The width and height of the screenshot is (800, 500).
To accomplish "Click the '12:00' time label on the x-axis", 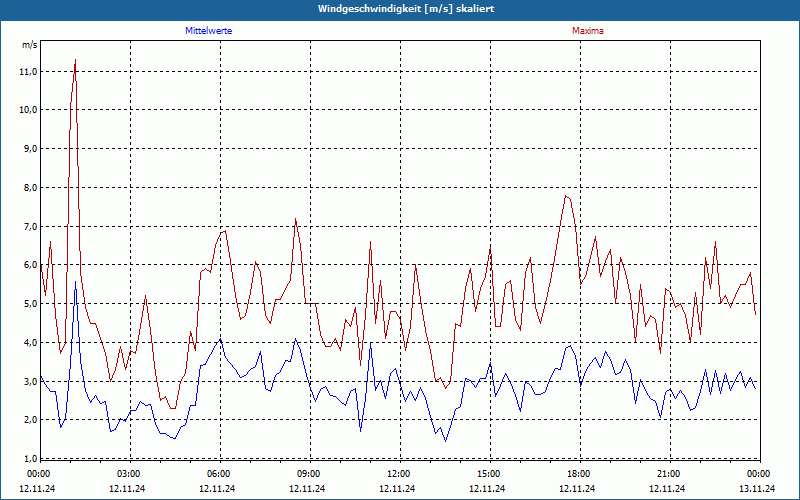I will coord(399,474).
